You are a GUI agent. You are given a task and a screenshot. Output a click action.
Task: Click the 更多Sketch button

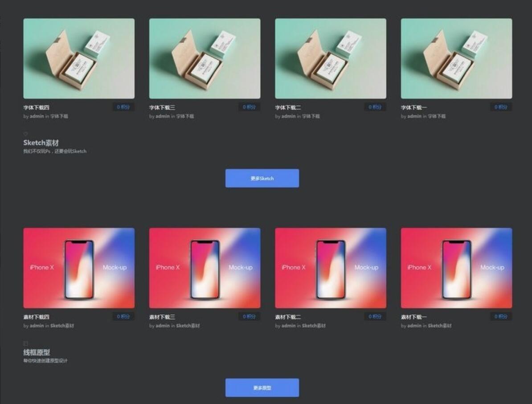point(262,178)
